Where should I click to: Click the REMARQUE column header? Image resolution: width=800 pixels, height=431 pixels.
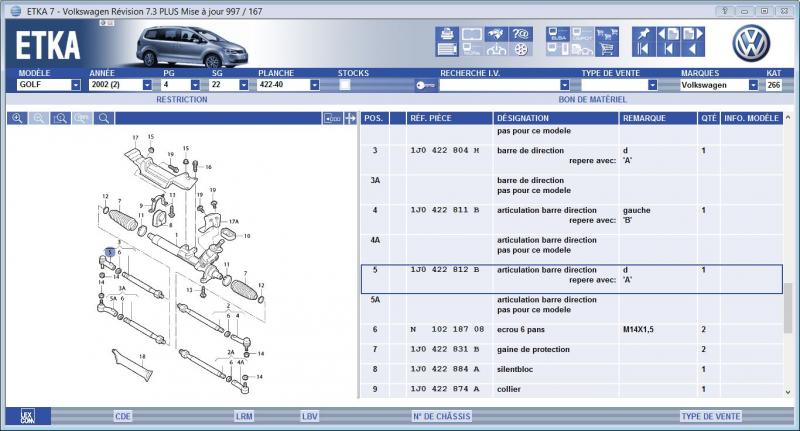658,118
